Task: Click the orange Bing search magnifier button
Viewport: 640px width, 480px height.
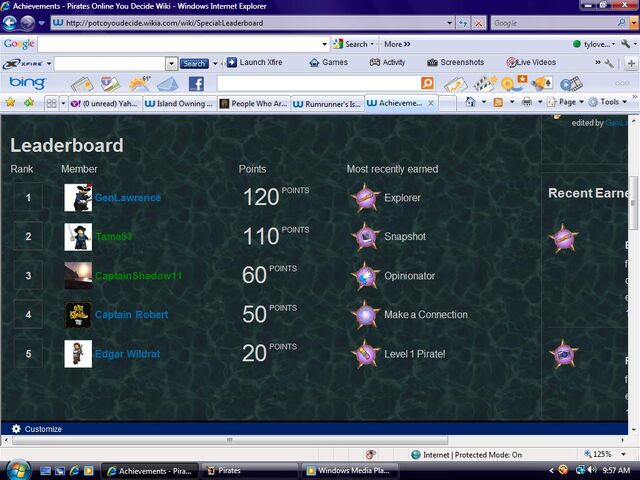Action: [427, 83]
